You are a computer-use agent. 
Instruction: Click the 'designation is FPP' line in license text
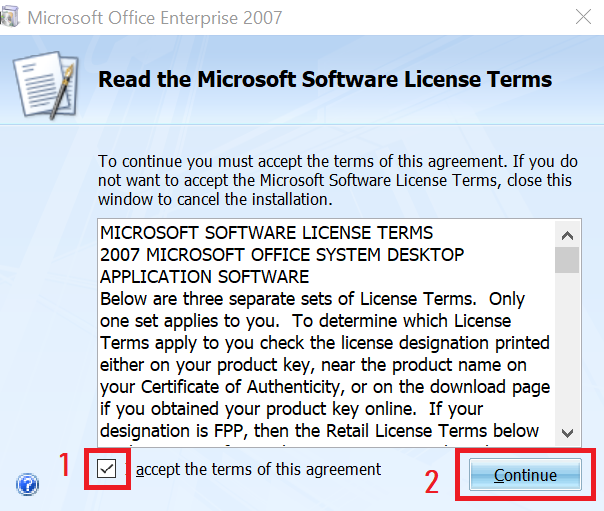tap(319, 431)
